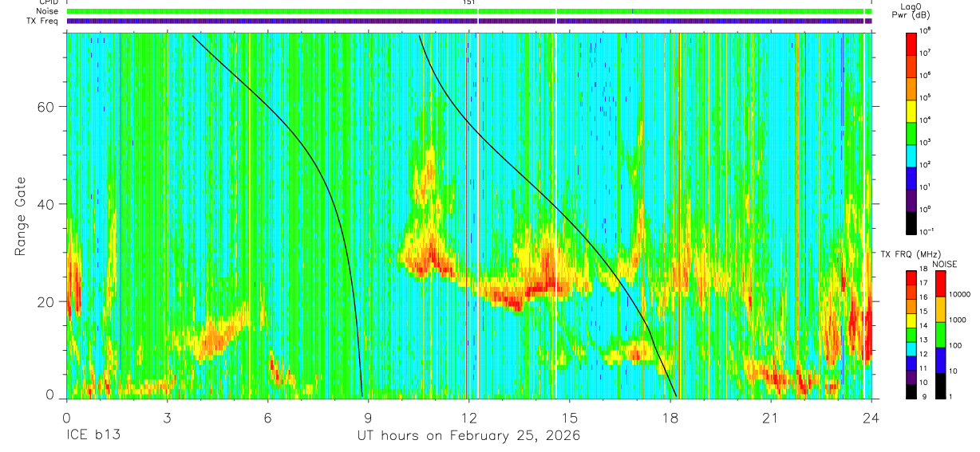Click the '14' label on the TX FRQ legend
Viewport: 980px width, 452px height.
[924, 325]
